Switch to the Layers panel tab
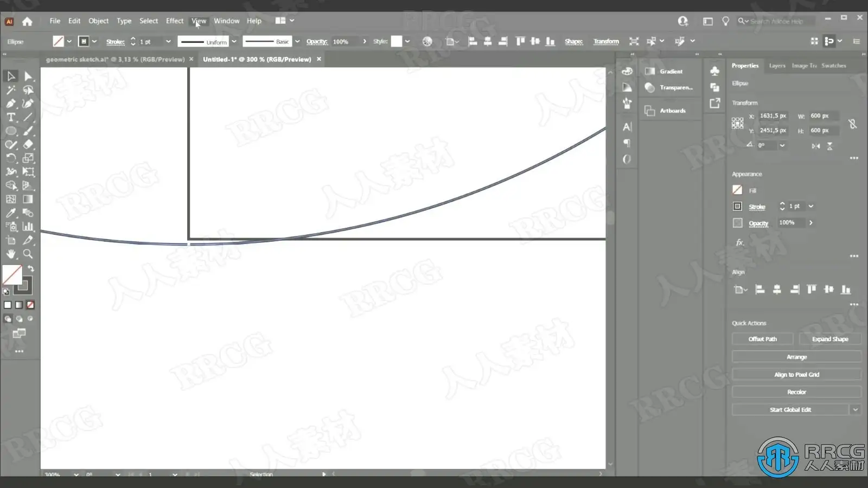The width and height of the screenshot is (868, 488). coord(777,66)
